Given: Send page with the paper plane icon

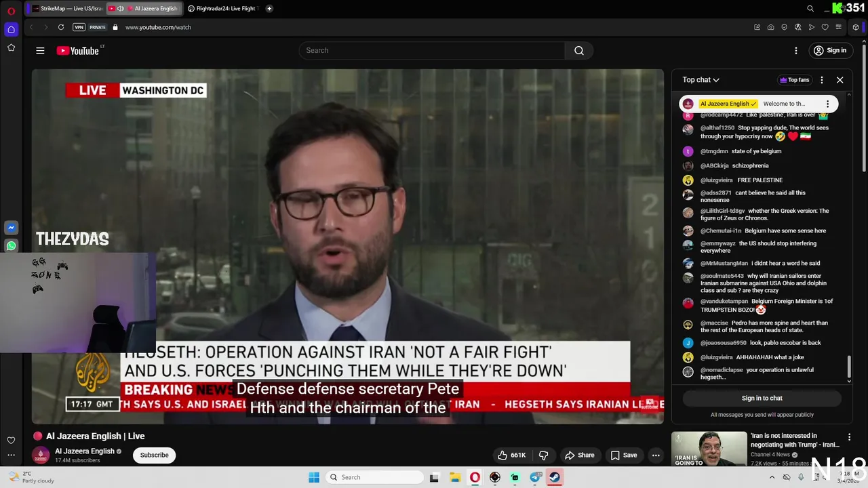Looking at the screenshot, I should point(812,27).
